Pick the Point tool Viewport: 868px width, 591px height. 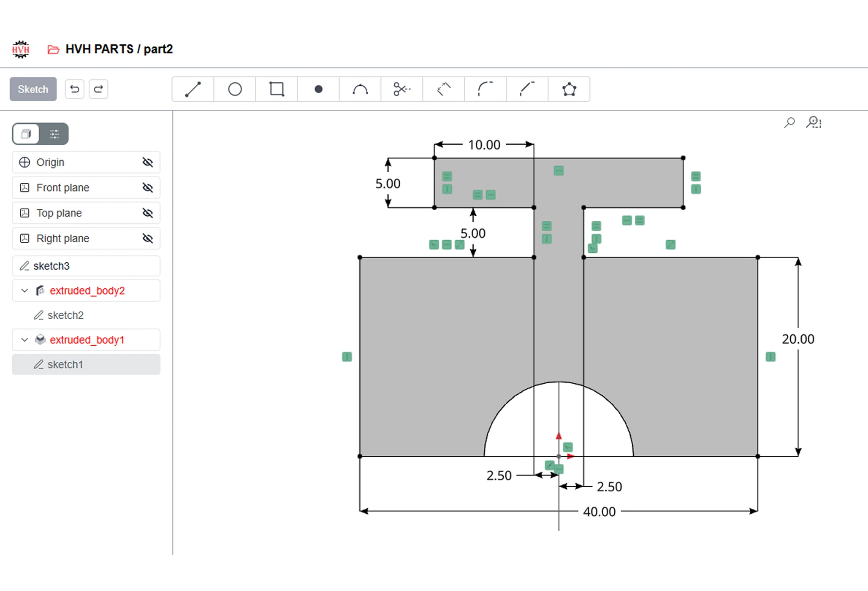pyautogui.click(x=318, y=89)
